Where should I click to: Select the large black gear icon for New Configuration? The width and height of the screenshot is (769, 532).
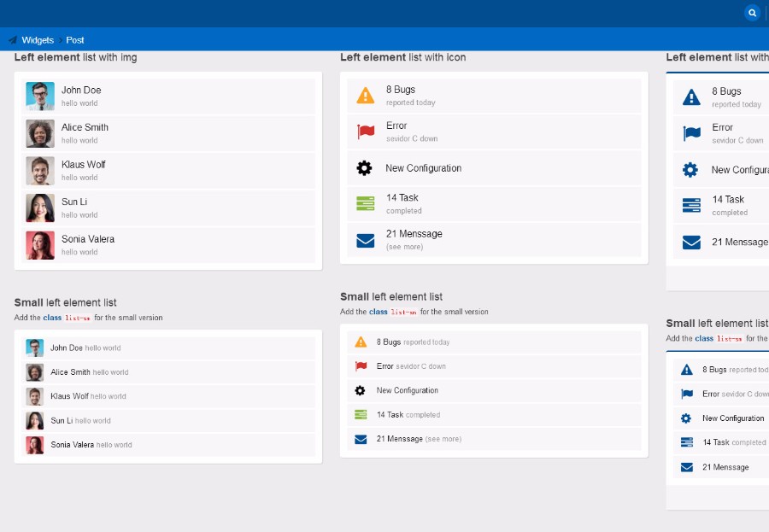click(365, 168)
